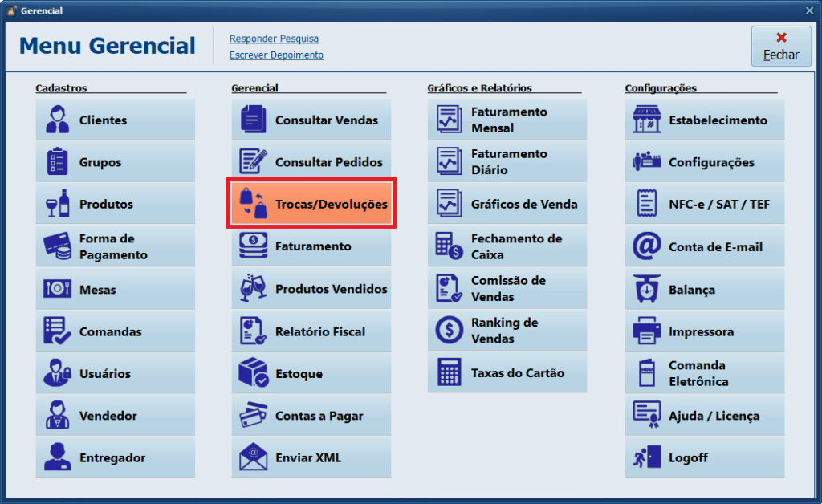This screenshot has width=822, height=504.
Task: Open the Estabelecimento settings
Action: coord(705,120)
